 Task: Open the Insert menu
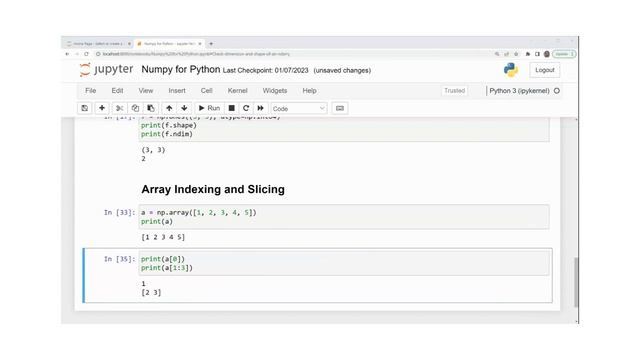[177, 91]
